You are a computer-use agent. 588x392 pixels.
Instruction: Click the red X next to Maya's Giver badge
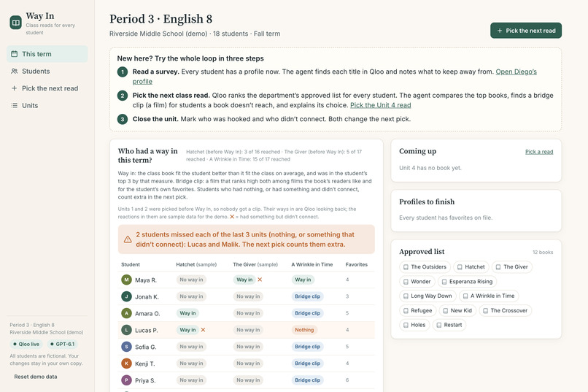tap(260, 280)
